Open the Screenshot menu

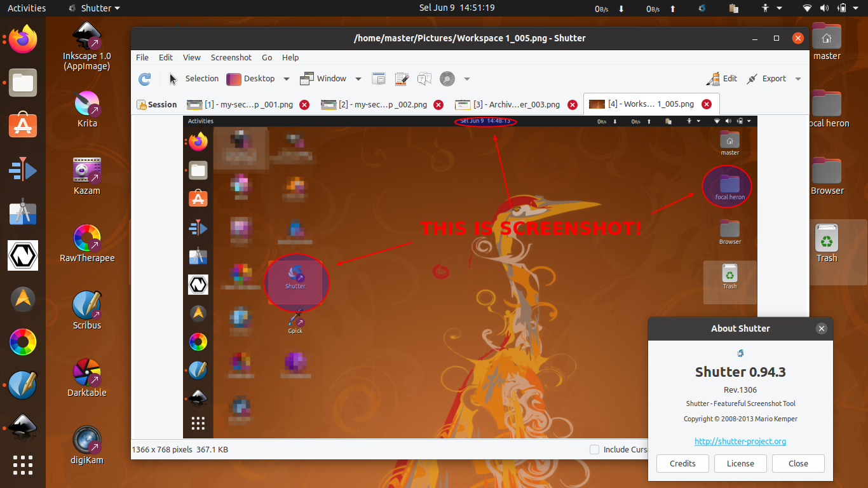(x=231, y=57)
